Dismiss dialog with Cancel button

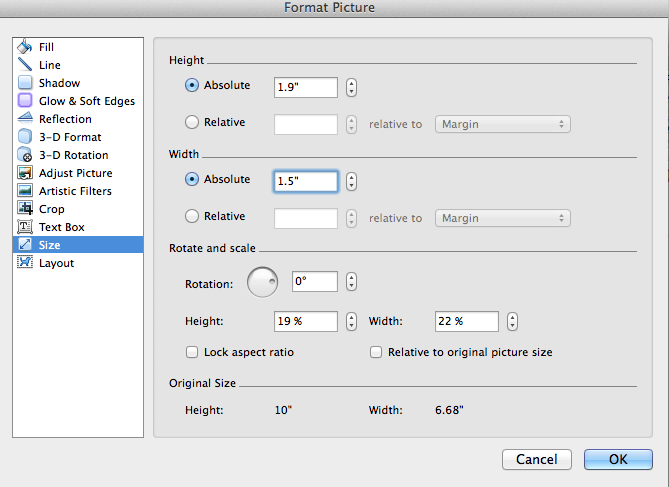click(x=537, y=459)
